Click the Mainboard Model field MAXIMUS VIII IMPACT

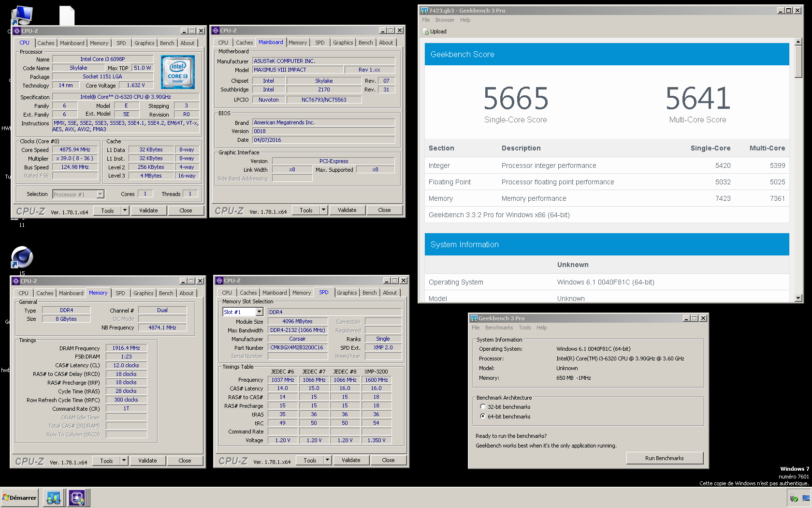coord(298,70)
